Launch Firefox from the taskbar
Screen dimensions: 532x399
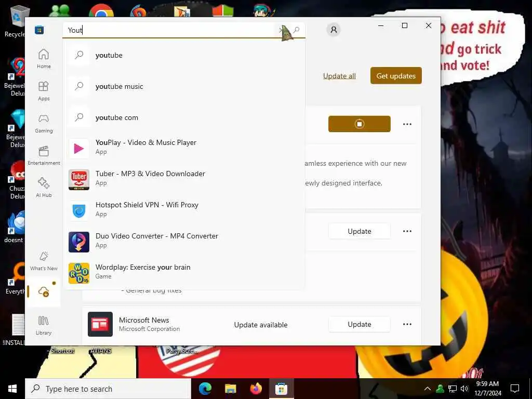[256, 389]
